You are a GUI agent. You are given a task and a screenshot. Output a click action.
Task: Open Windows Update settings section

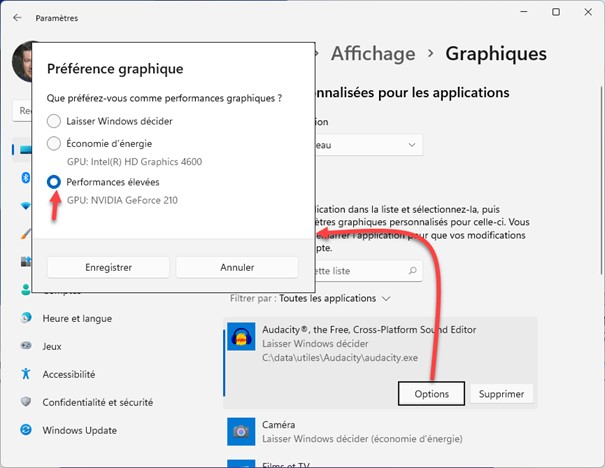pyautogui.click(x=81, y=431)
